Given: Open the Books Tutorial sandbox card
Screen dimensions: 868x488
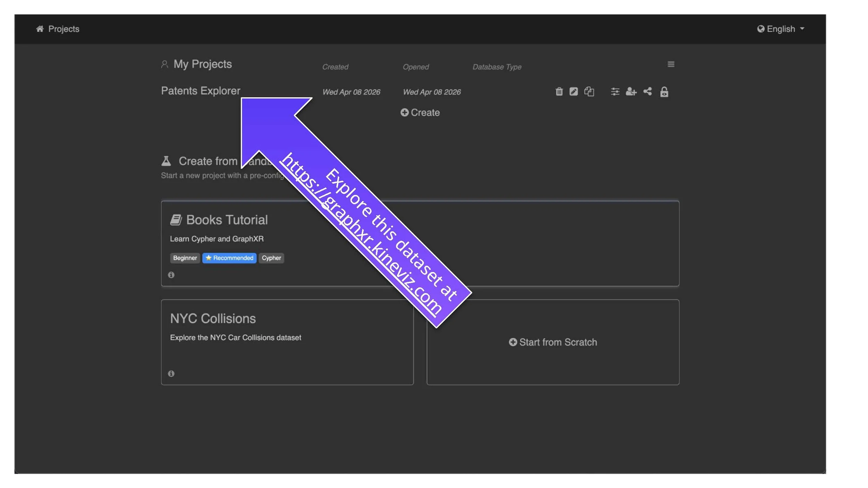Looking at the screenshot, I should pos(227,220).
